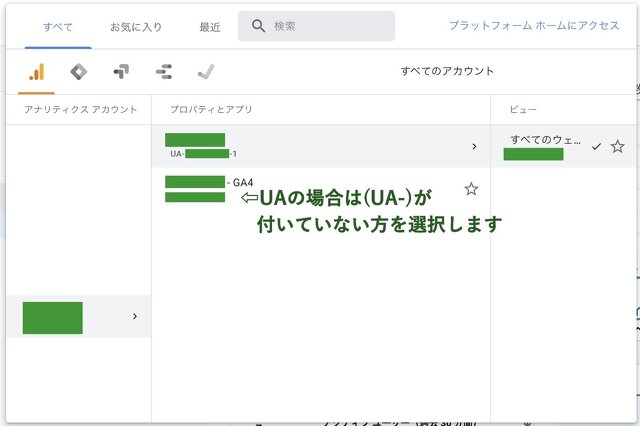Open the お気に入り tab
The image size is (640, 426).
(x=136, y=27)
